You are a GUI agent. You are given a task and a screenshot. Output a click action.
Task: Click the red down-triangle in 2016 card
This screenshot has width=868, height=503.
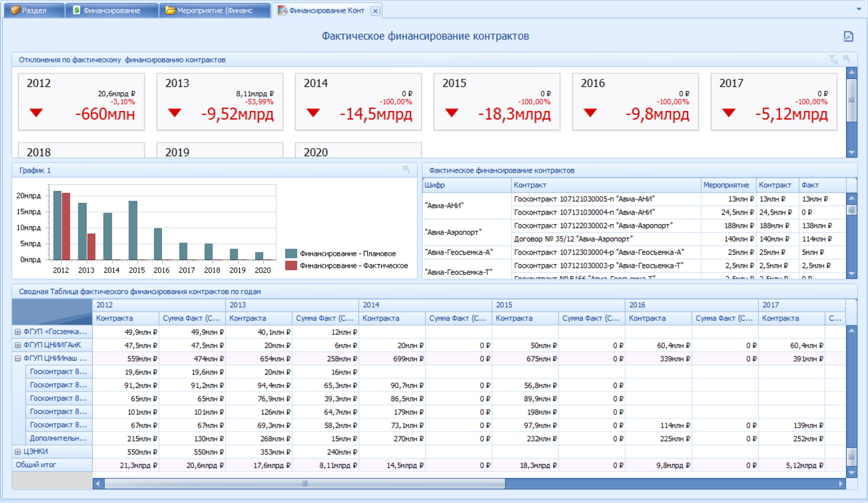point(590,113)
